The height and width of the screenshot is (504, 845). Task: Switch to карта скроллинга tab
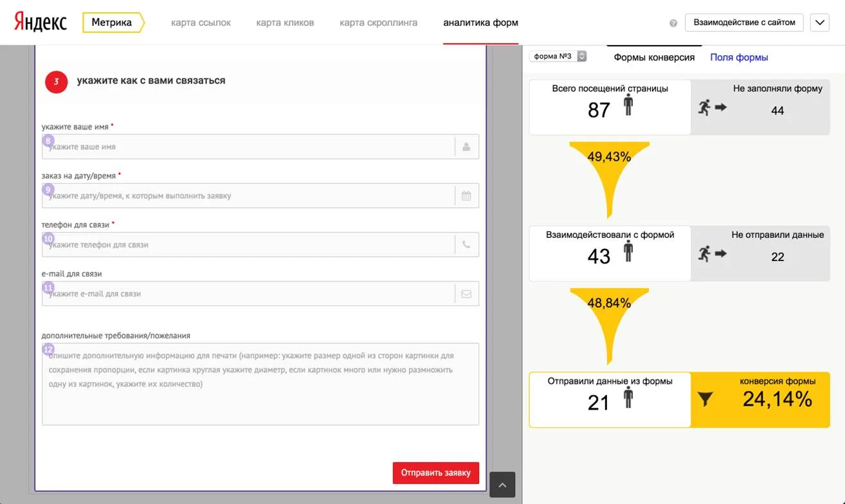[378, 22]
